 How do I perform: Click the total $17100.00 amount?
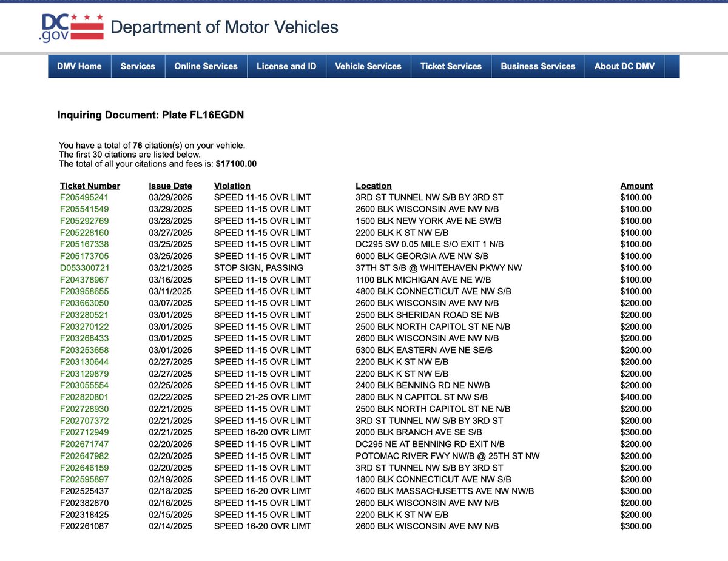237,164
